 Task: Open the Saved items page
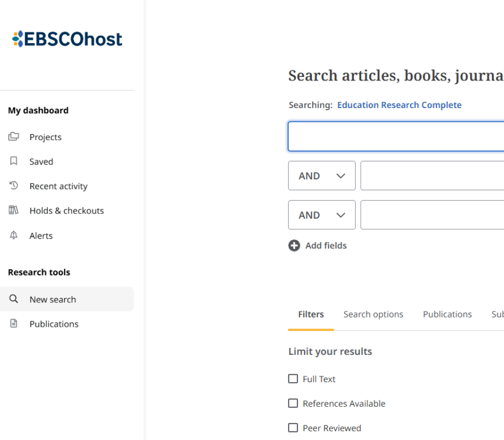(41, 162)
